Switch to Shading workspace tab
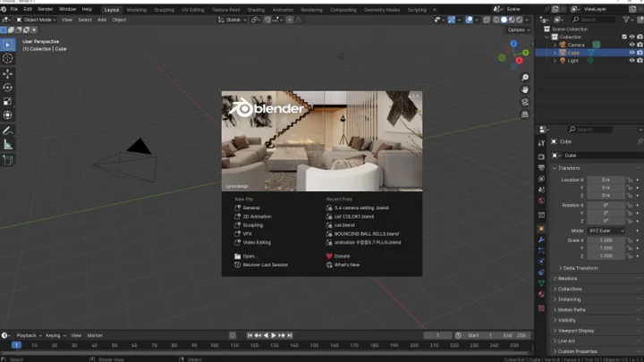The height and width of the screenshot is (362, 644). [x=256, y=10]
